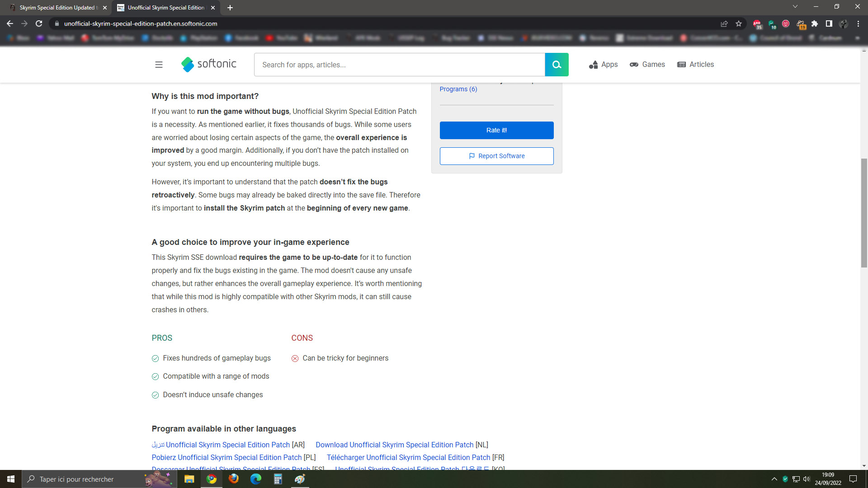View site info via the padlock icon
868x488 pixels.
click(57, 23)
